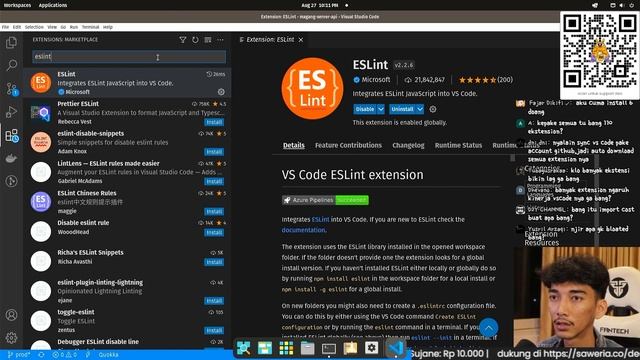
Task: Open the terminal app from the dock
Action: pyautogui.click(x=329, y=348)
